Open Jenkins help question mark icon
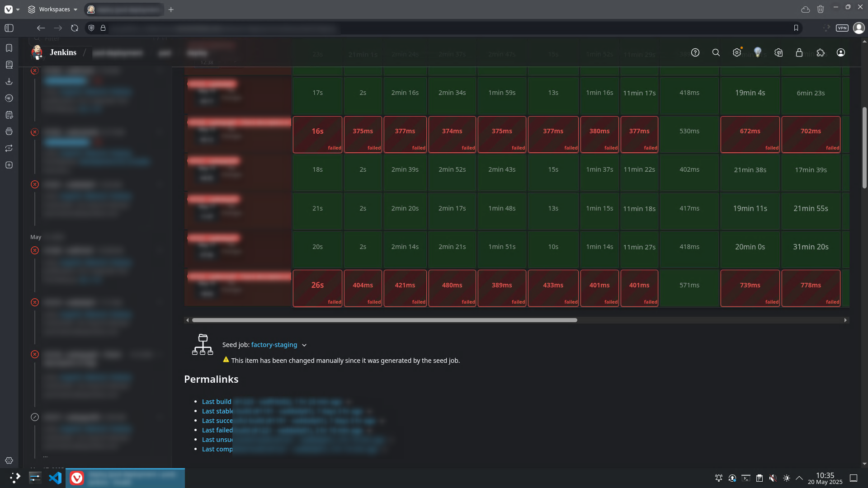868x488 pixels. (x=695, y=53)
